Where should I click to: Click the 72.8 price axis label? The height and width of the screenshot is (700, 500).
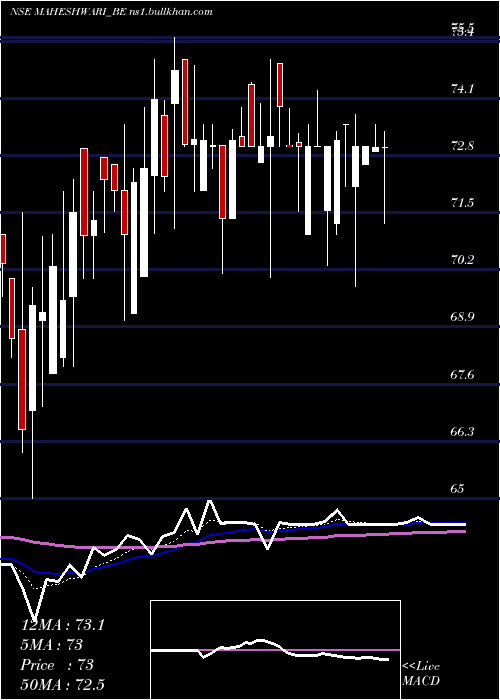tap(462, 146)
